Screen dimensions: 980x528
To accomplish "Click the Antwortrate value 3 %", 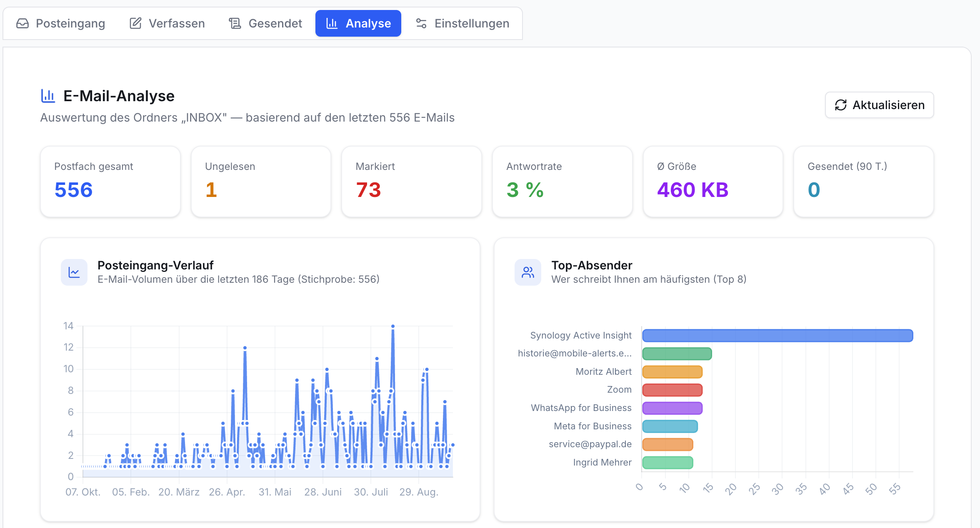I will 525,190.
